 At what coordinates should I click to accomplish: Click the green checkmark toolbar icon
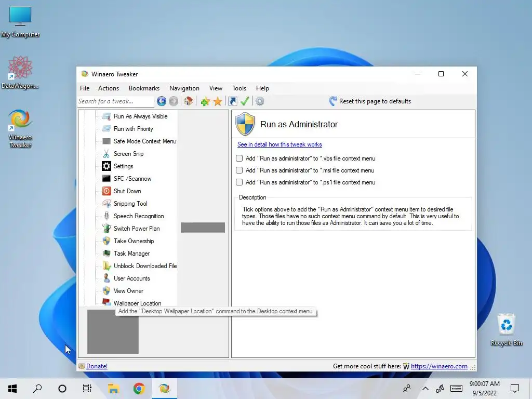[245, 101]
